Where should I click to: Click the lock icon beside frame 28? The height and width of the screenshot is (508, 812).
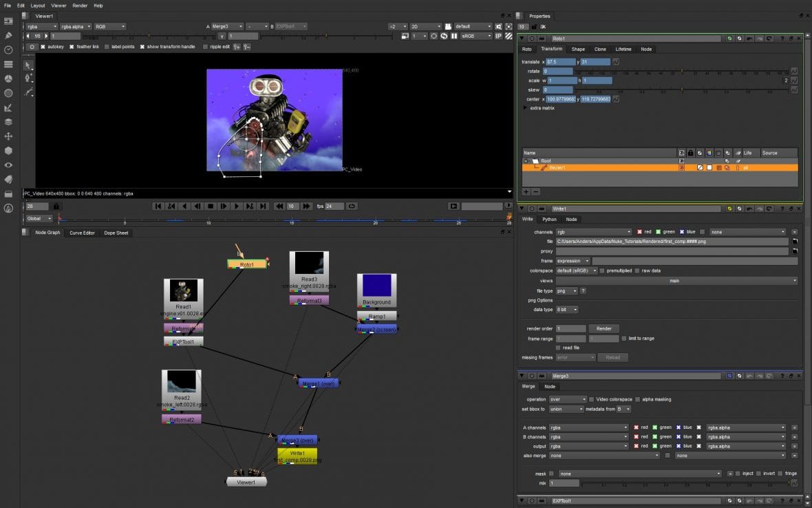pos(56,206)
